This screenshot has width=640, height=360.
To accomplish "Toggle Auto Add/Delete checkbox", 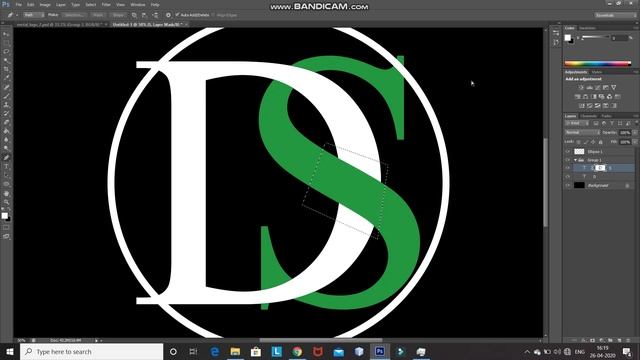I will pyautogui.click(x=178, y=15).
